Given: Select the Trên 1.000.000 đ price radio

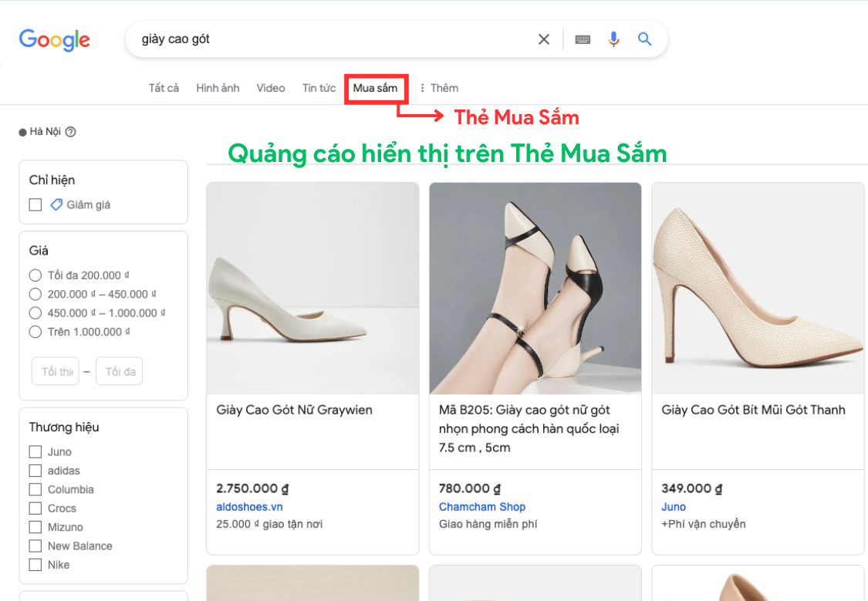Looking at the screenshot, I should tap(35, 331).
